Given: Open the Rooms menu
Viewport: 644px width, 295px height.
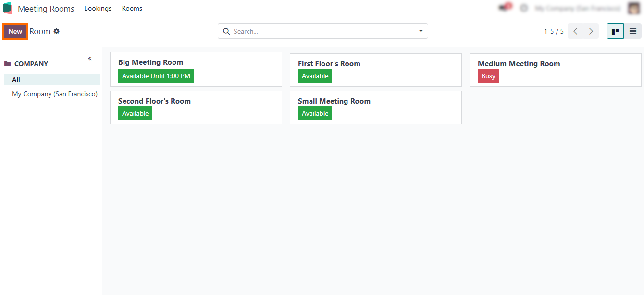Looking at the screenshot, I should (x=132, y=9).
